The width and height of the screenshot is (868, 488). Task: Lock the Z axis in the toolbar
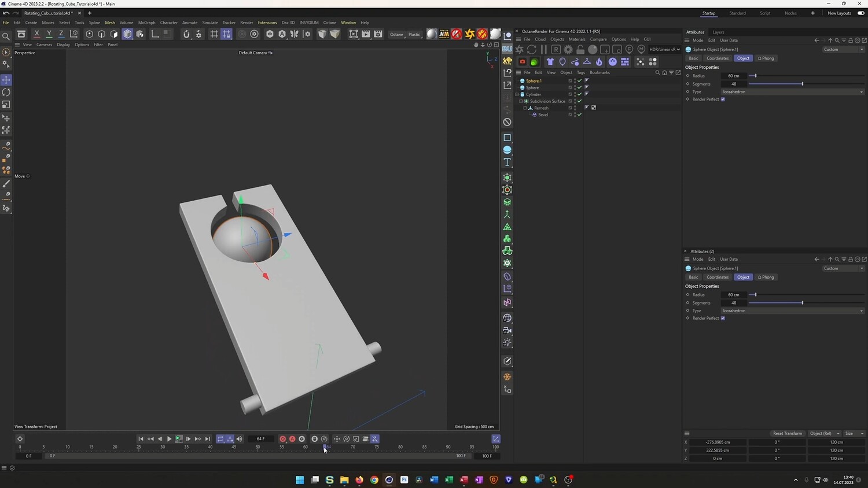pos(61,34)
